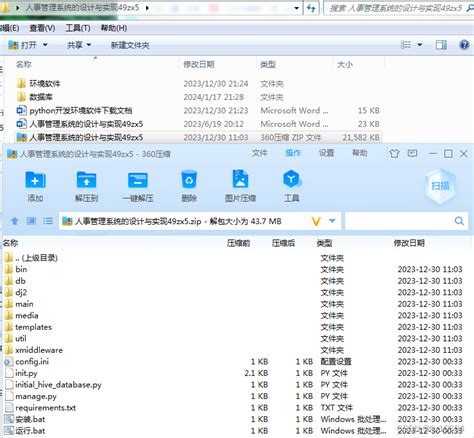474x438 pixels.
Task: Select the init.py file
Action: 26,373
